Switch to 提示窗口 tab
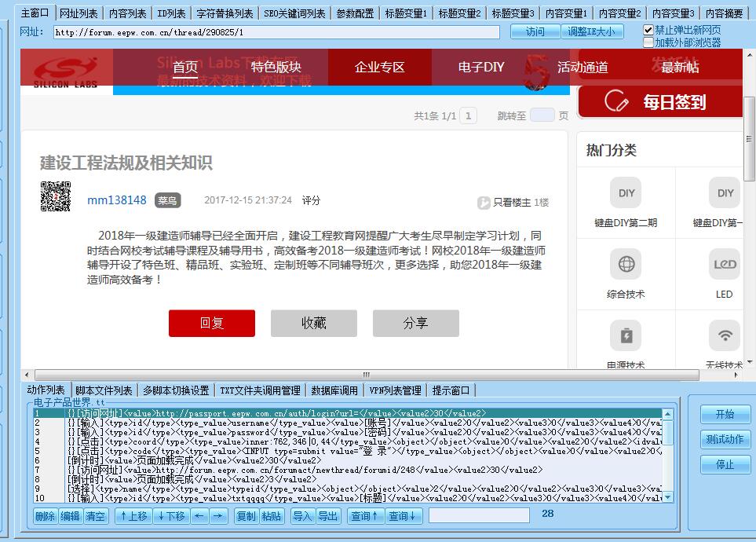756x542 pixels. [451, 390]
